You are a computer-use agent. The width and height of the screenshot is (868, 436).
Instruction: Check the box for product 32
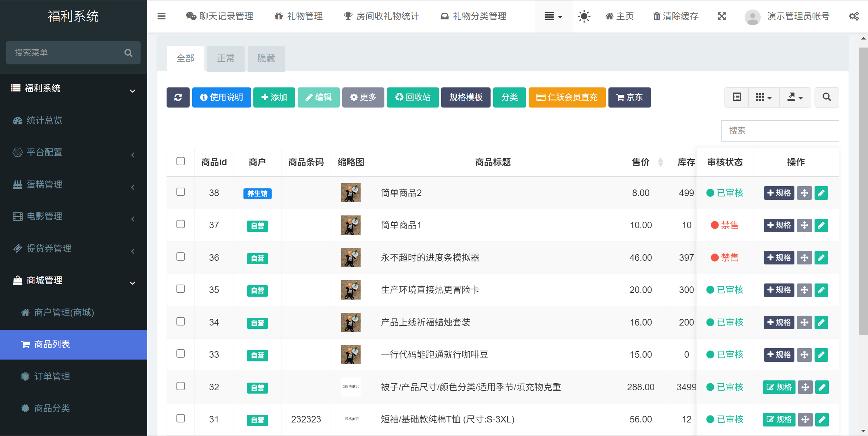click(x=180, y=386)
